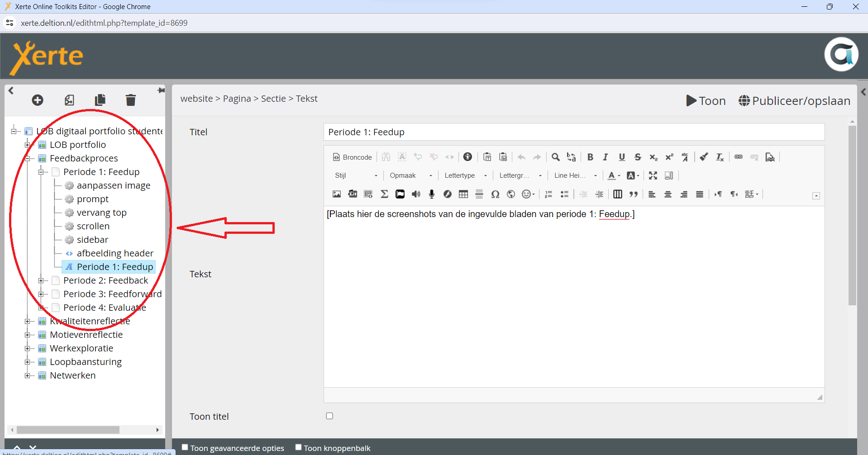Viewport: 868px width, 455px height.
Task: Click the duplicate page icon
Action: point(100,100)
